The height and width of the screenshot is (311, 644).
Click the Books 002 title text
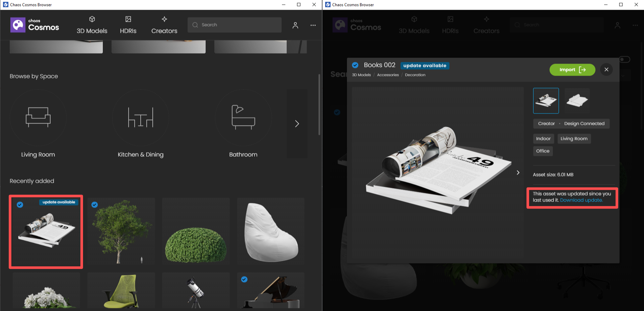pos(379,65)
